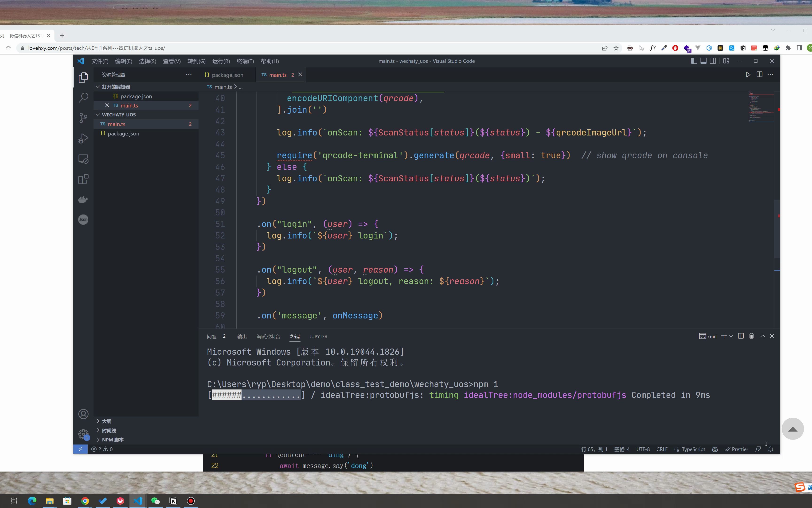Toggle bottom panel visibility
Image resolution: width=812 pixels, height=508 pixels.
tap(704, 61)
